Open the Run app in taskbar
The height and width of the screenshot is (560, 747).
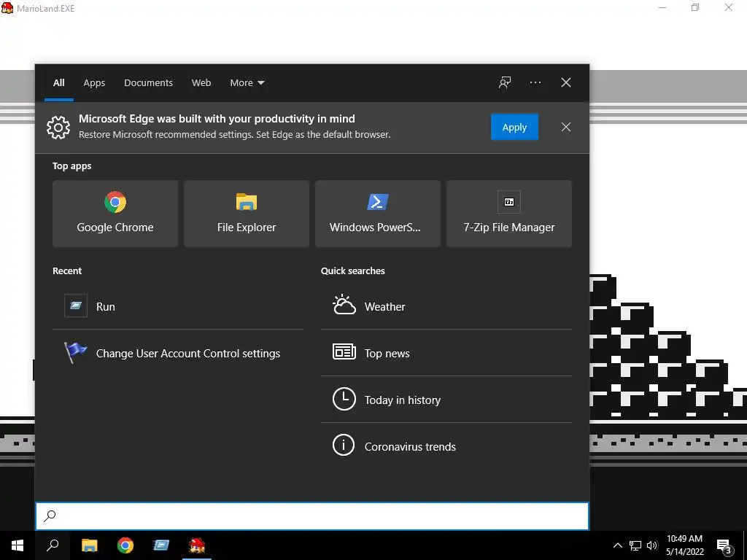point(161,545)
